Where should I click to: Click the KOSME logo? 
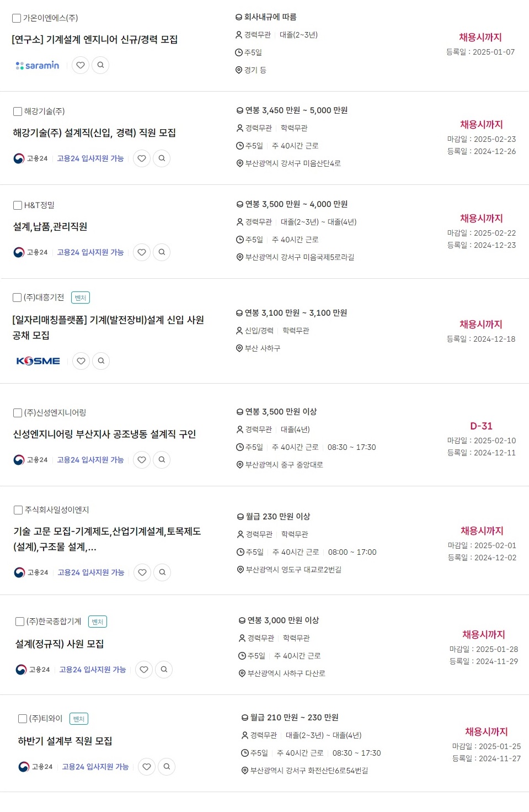38,361
